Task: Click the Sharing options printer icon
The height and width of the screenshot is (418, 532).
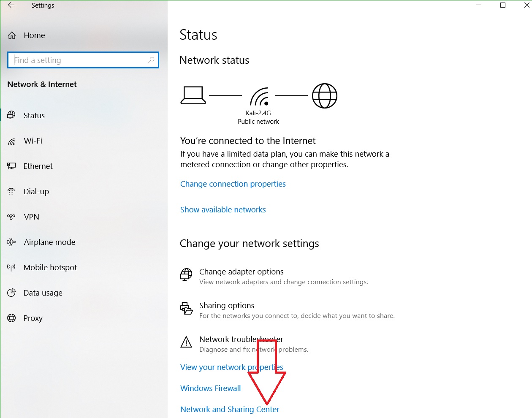Action: point(186,308)
